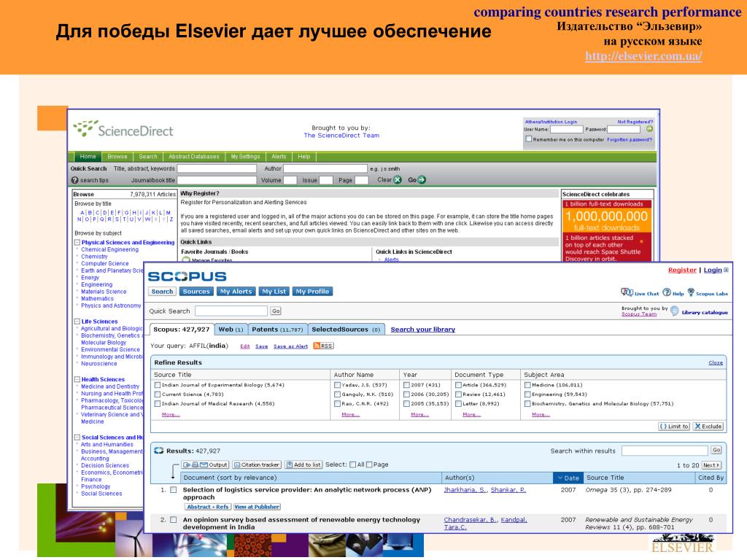Switch to the Patents results tab
747x560 pixels.
(x=277, y=330)
